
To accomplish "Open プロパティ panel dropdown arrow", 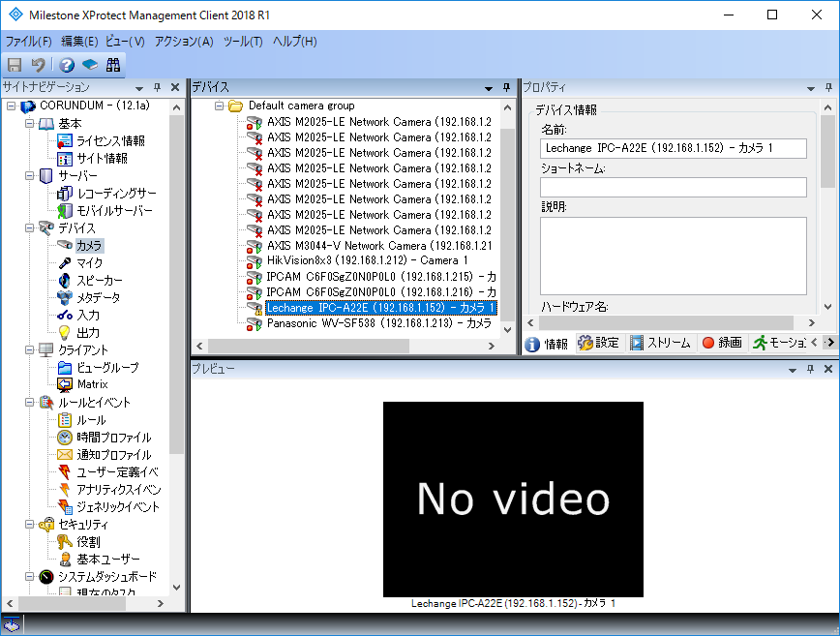I will pyautogui.click(x=811, y=88).
